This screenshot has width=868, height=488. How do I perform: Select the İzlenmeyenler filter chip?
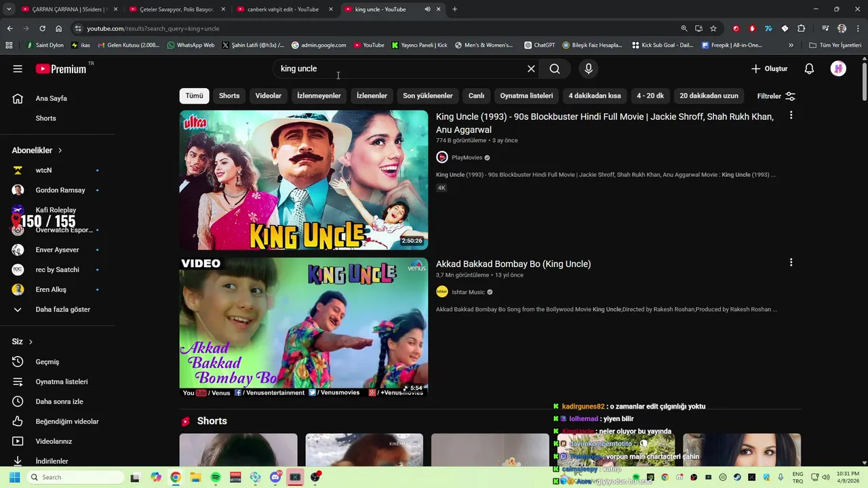pos(319,96)
